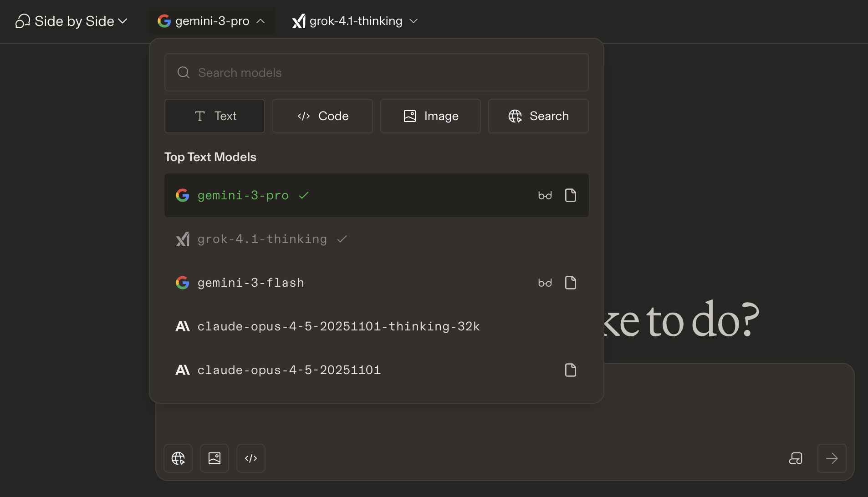Select the glasses icon beside gemini-3-pro
The width and height of the screenshot is (868, 497).
coord(546,195)
